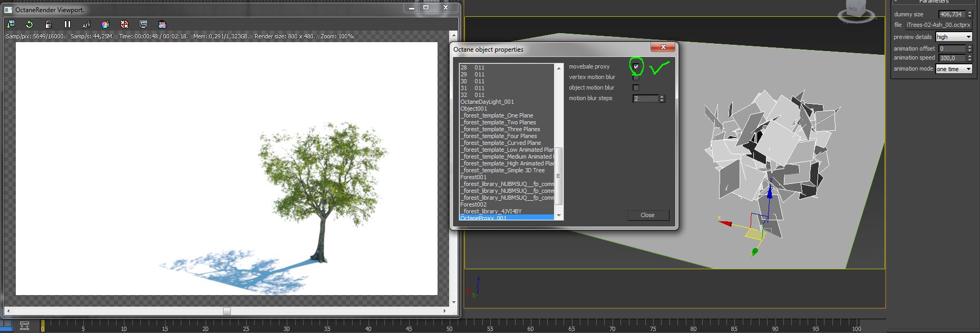Viewport: 980px width, 333px height.
Task: Click the animation speed spinner arrows
Action: pyautogui.click(x=969, y=58)
